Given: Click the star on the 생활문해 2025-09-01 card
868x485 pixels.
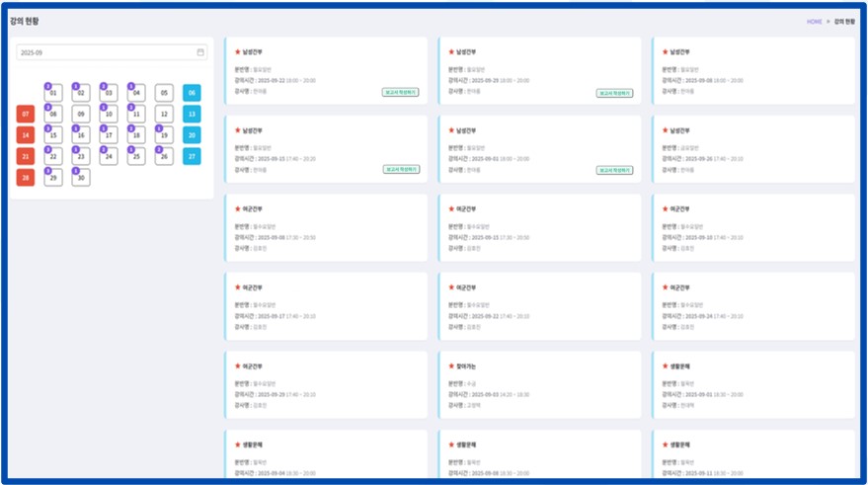Looking at the screenshot, I should [x=664, y=365].
